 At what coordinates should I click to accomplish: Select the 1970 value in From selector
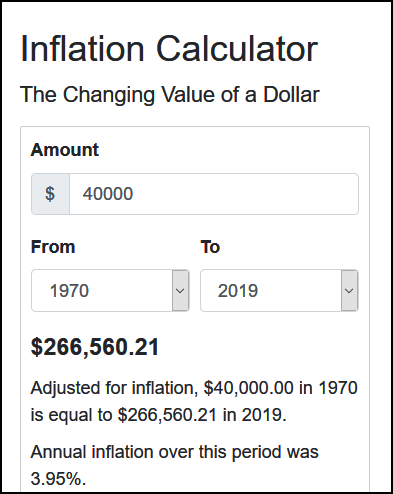69,291
